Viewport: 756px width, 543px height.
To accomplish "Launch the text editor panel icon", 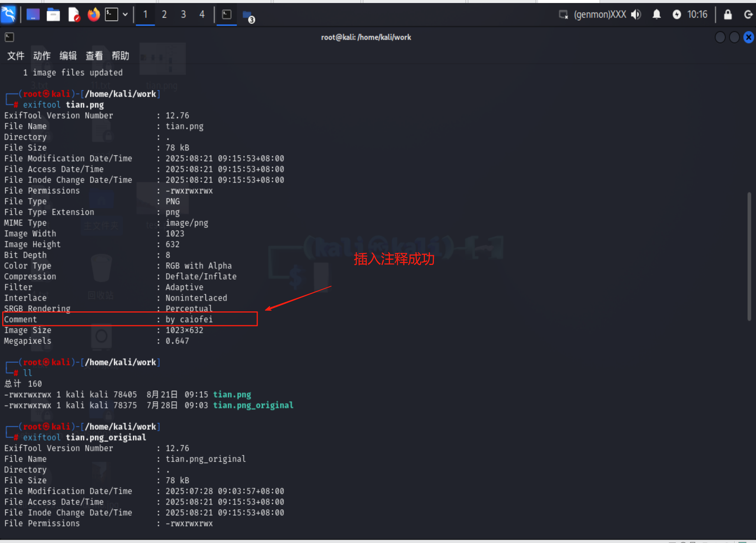I will 74,15.
